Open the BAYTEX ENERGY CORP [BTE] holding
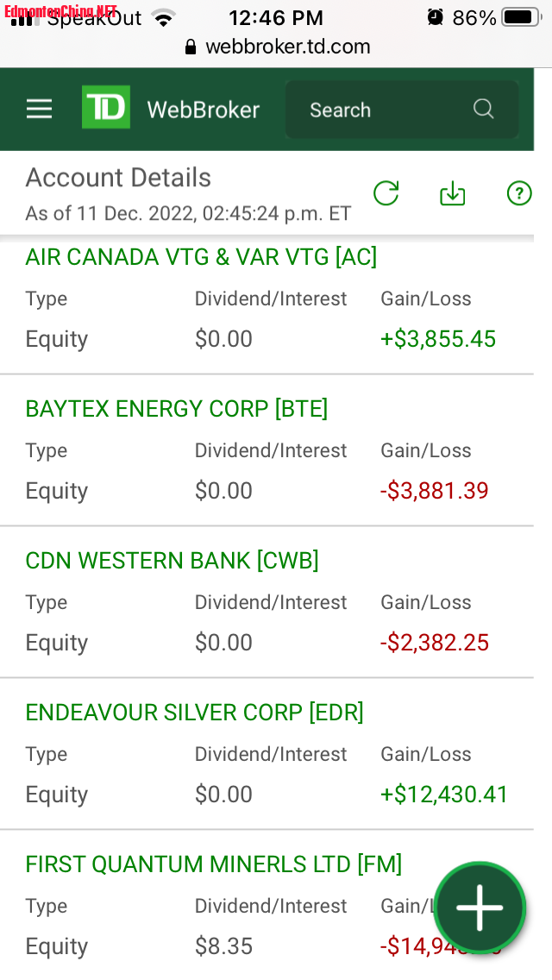This screenshot has width=552, height=980. click(x=177, y=409)
